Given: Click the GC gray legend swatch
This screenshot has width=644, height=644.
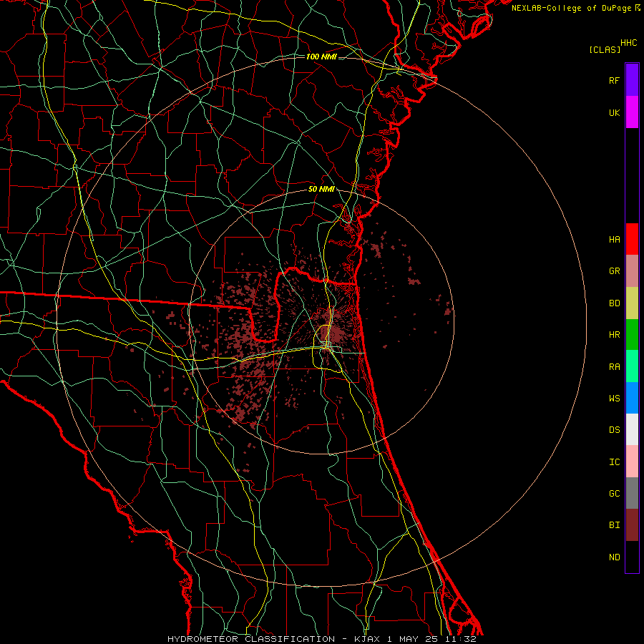Looking at the screenshot, I should tap(632, 493).
